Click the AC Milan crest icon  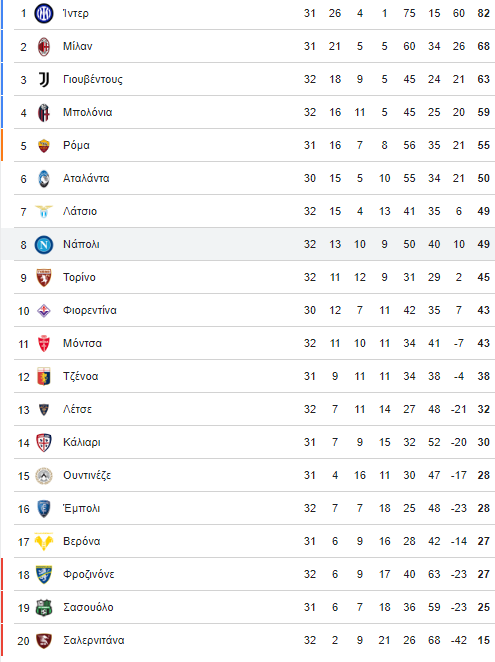pyautogui.click(x=44, y=46)
